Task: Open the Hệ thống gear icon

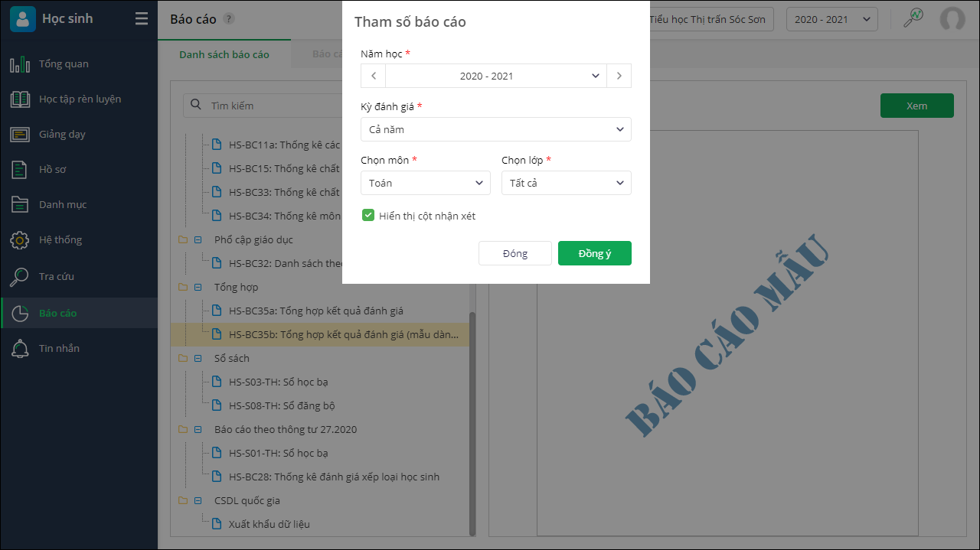Action: (x=20, y=239)
